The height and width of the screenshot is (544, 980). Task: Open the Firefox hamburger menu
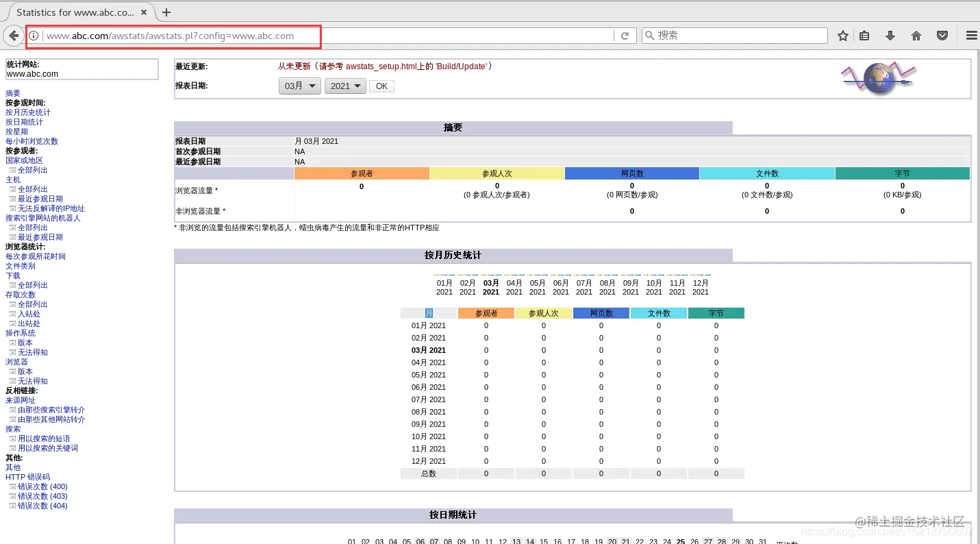971,36
